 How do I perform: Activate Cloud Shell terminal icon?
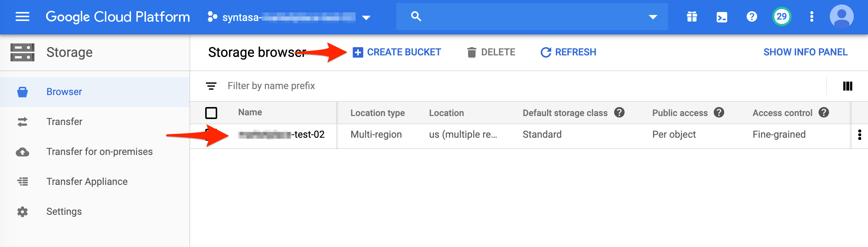[x=722, y=17]
